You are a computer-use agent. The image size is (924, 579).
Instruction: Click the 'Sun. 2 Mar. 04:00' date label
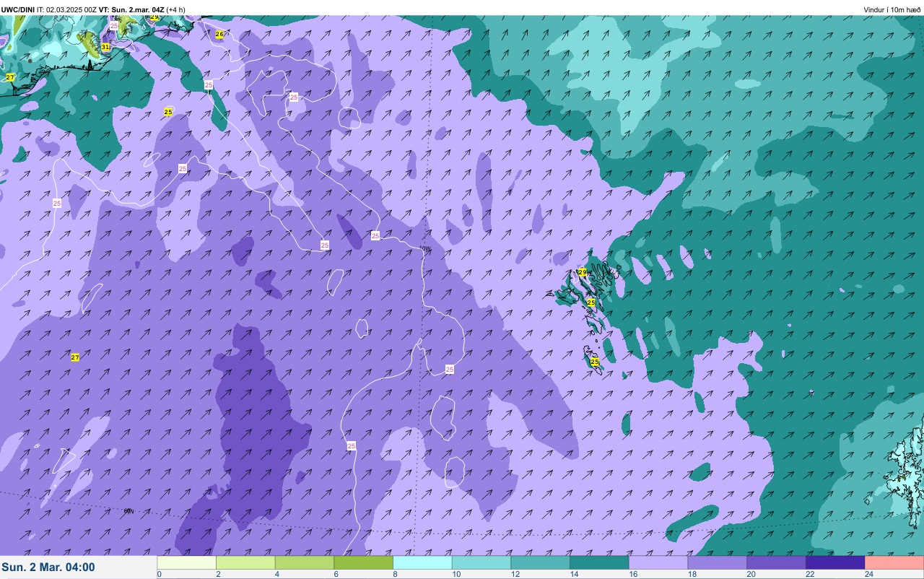tap(48, 567)
